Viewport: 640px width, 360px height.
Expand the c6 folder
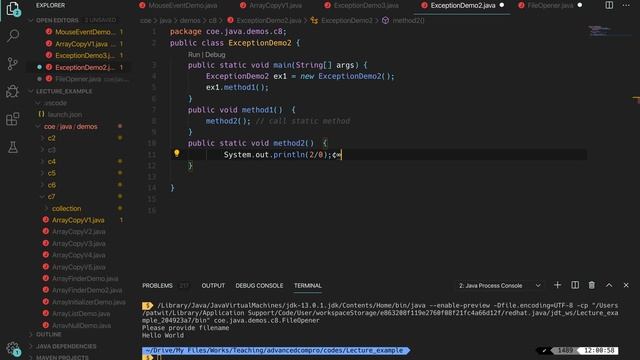point(51,185)
